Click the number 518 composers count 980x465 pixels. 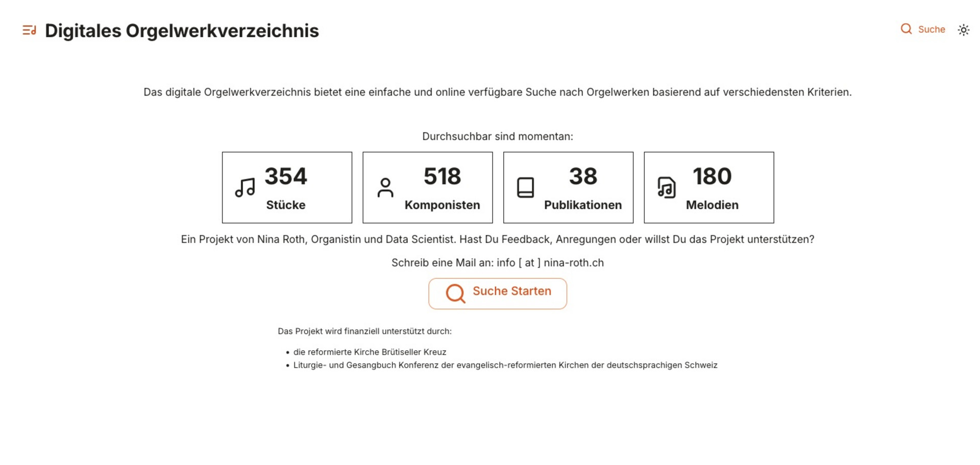click(442, 177)
